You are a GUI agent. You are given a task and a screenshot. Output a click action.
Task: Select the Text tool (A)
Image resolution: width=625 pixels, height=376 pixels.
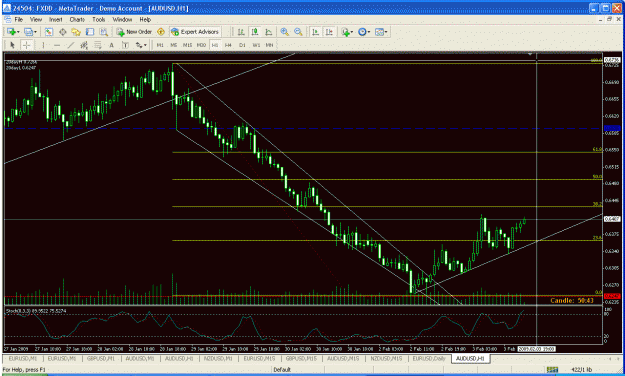pos(112,45)
